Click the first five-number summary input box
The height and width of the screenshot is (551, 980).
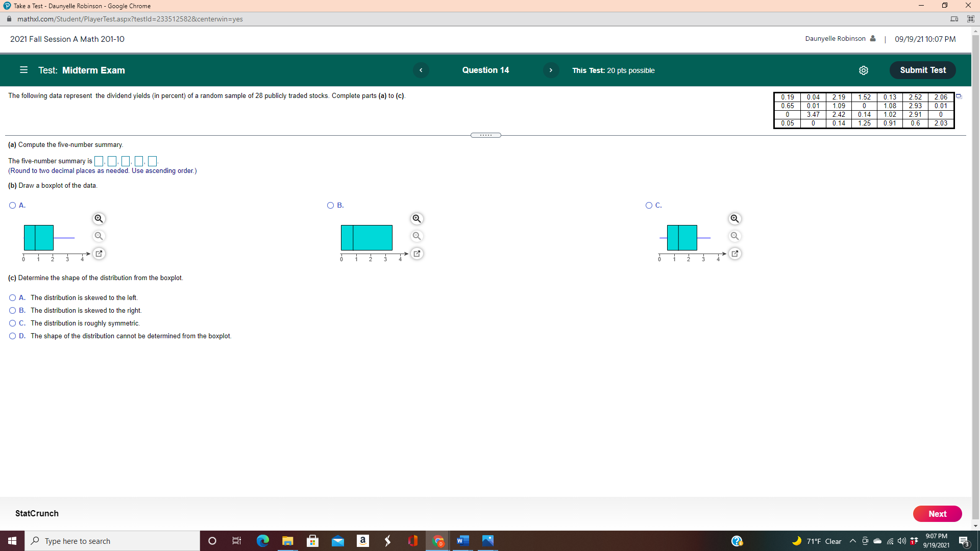(99, 161)
